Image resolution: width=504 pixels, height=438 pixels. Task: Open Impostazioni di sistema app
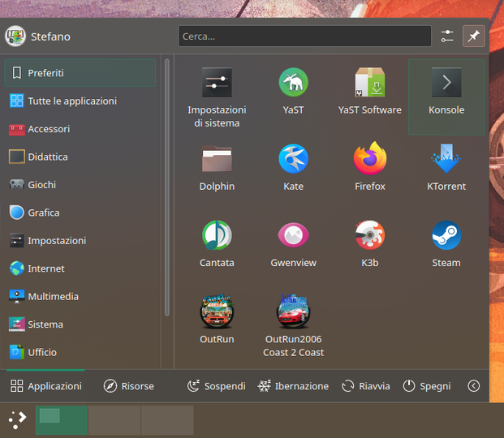[x=217, y=97]
